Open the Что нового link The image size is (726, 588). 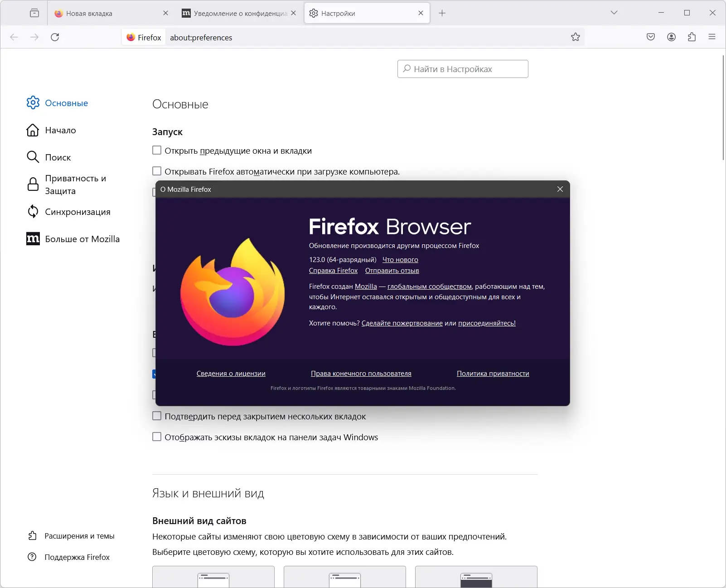tap(400, 259)
